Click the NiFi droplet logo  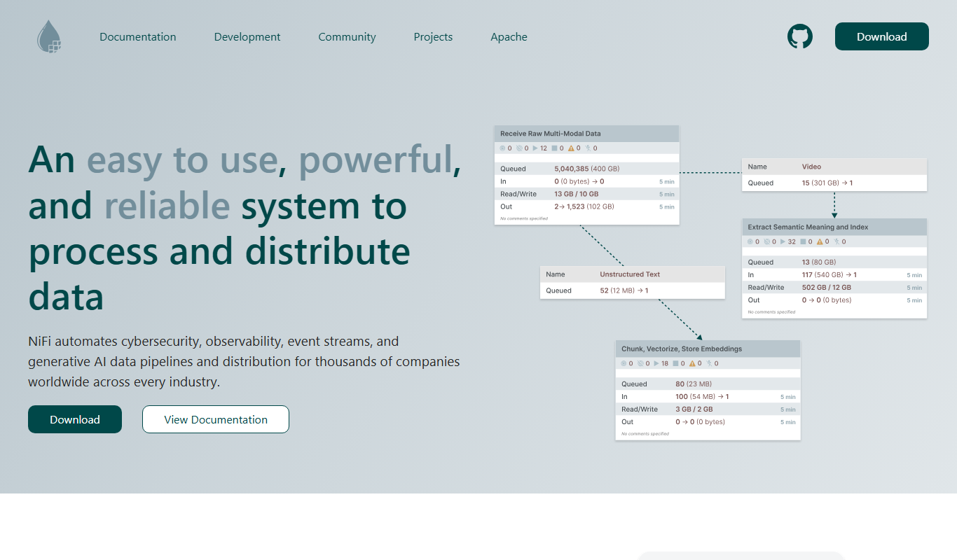click(49, 36)
